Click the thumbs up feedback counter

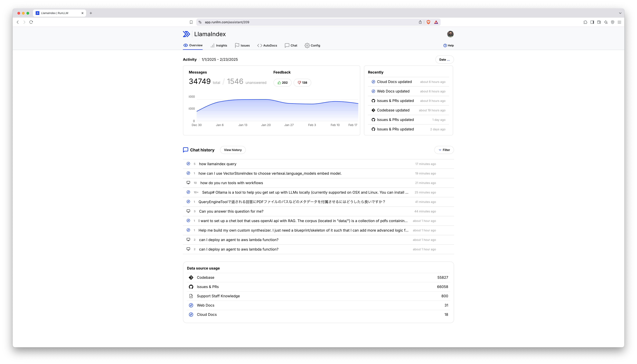[282, 83]
